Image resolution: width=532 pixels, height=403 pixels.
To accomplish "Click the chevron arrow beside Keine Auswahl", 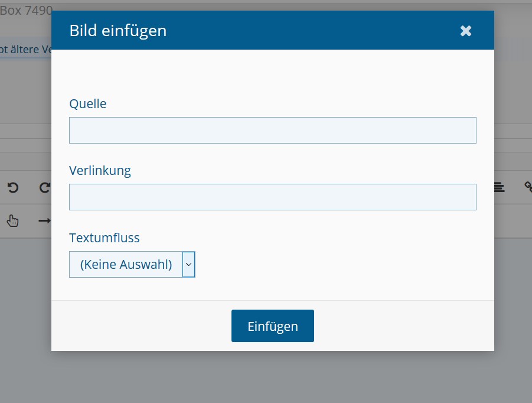I will tap(188, 264).
